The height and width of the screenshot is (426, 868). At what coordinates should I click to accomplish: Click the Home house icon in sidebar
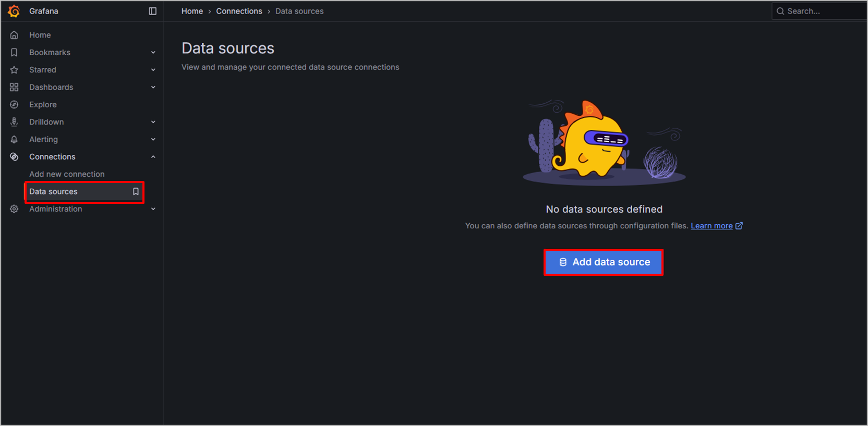14,35
